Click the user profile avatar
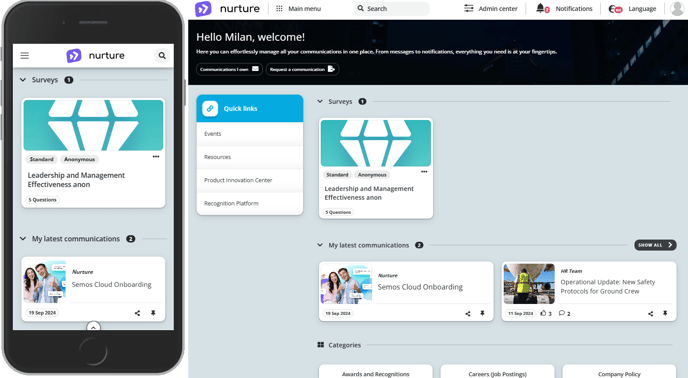The width and height of the screenshot is (688, 378). (x=678, y=8)
